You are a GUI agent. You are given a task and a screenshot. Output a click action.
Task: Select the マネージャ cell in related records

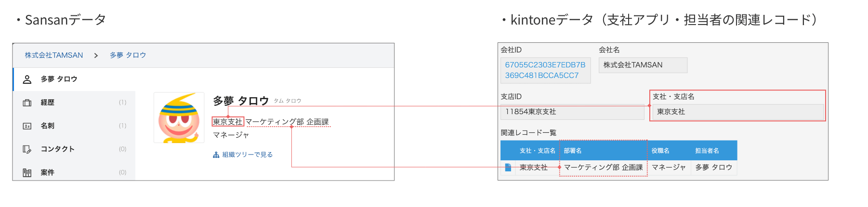[669, 168]
